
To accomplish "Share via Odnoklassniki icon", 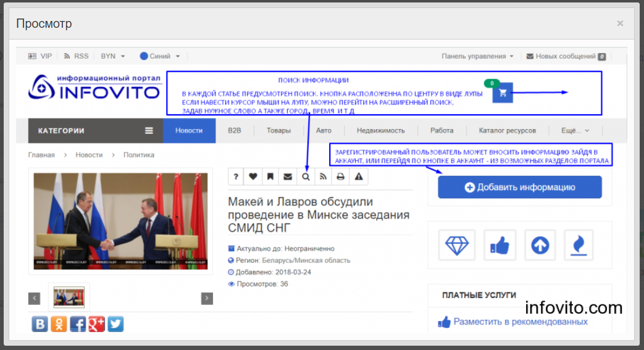I will [59, 324].
